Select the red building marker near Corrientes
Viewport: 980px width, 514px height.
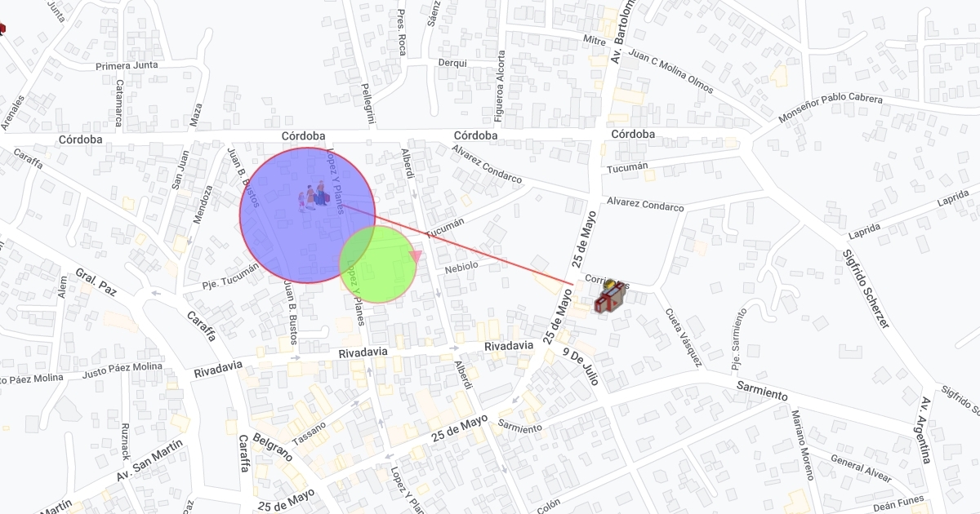[x=609, y=295]
